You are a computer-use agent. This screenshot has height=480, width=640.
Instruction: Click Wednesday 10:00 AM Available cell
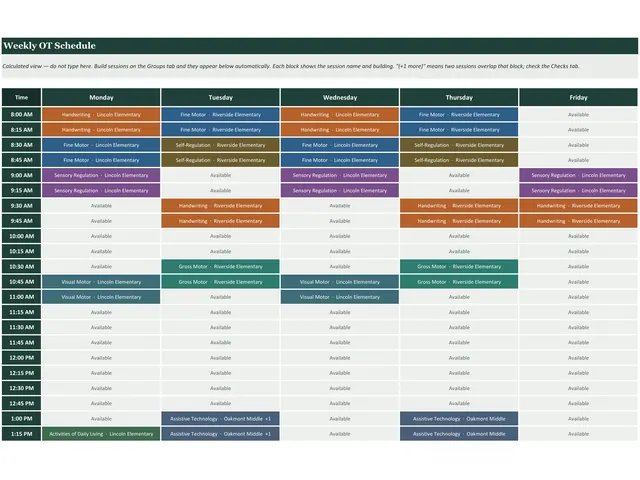point(340,236)
